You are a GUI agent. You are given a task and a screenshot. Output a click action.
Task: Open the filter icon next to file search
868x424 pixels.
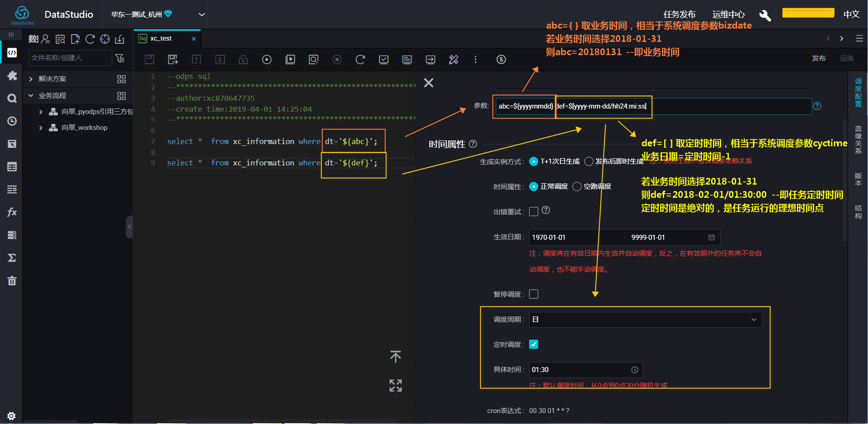click(x=120, y=58)
